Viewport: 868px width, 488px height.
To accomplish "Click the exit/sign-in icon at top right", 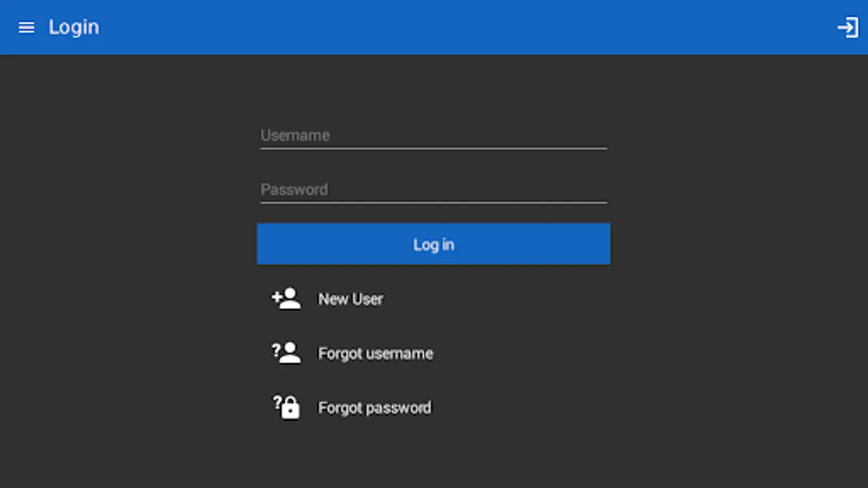I will [x=848, y=27].
